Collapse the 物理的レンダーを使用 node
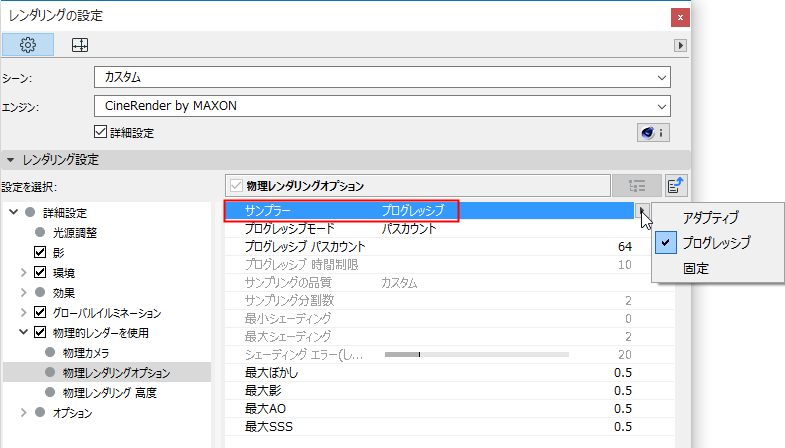 (23, 332)
